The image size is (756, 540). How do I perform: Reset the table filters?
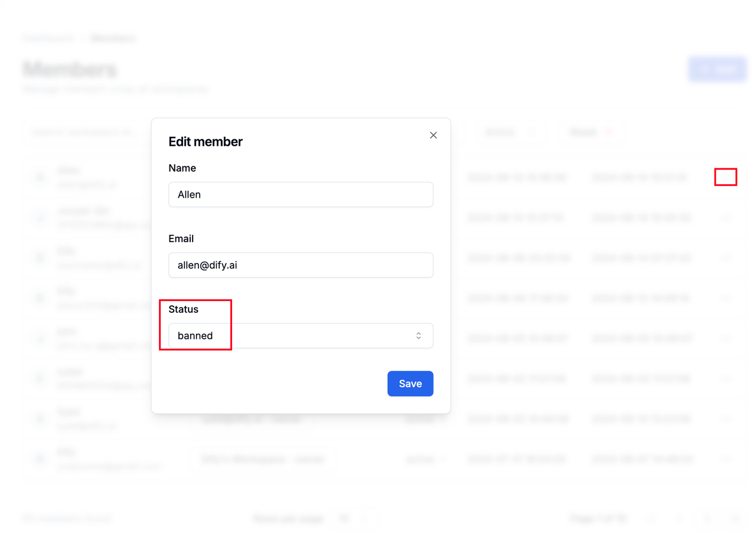(591, 132)
